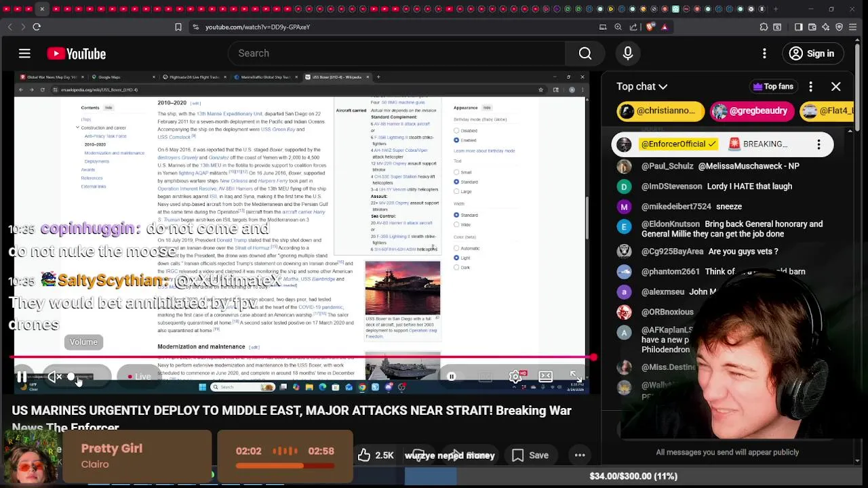The height and width of the screenshot is (488, 868).
Task: Enter fullscreen video mode
Action: [575, 377]
